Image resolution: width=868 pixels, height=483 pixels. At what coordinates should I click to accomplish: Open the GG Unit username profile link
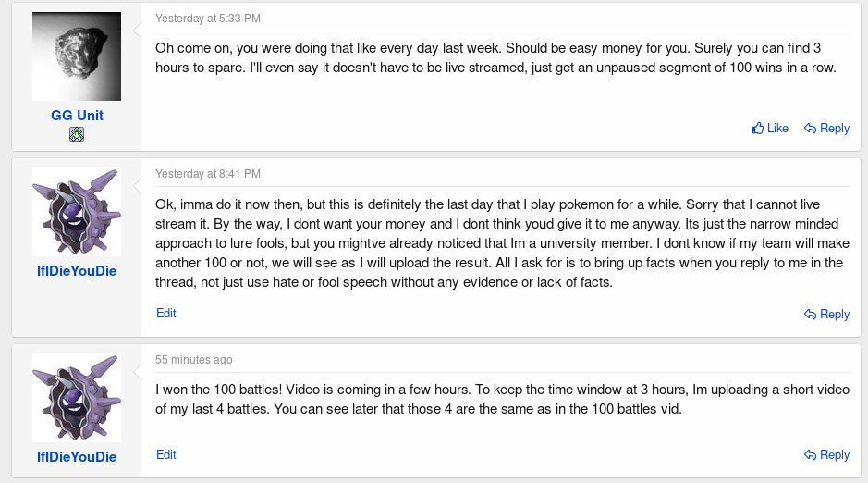[x=77, y=116]
